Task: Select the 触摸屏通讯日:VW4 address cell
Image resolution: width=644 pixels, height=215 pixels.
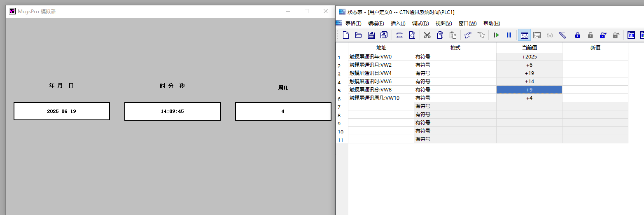Action: tap(381, 73)
